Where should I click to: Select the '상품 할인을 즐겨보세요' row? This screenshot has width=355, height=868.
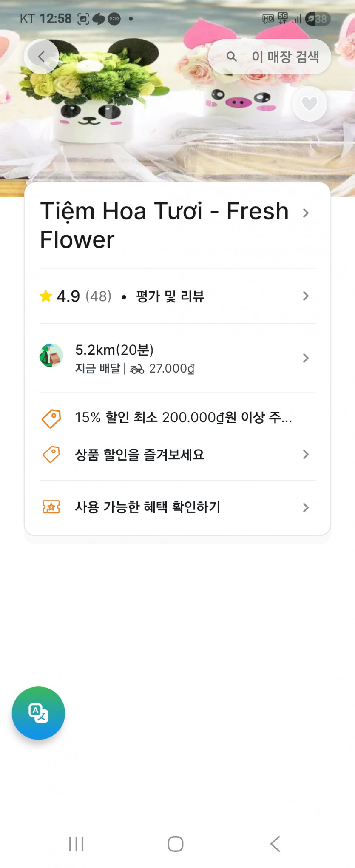139,454
